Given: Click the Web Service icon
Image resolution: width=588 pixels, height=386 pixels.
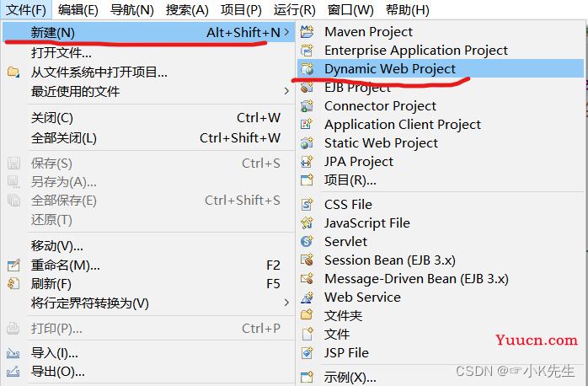Looking at the screenshot, I should point(307,298).
